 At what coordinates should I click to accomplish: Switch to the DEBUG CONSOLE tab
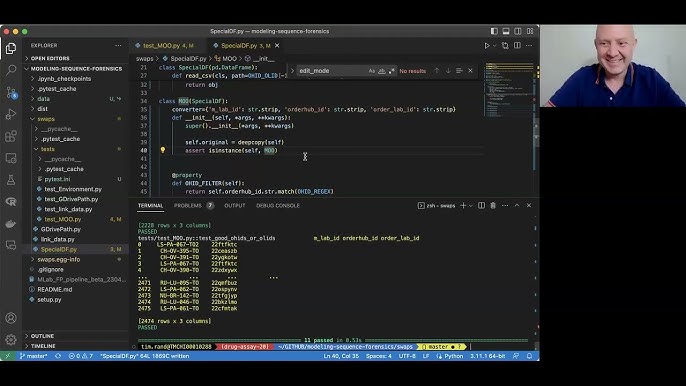click(278, 205)
